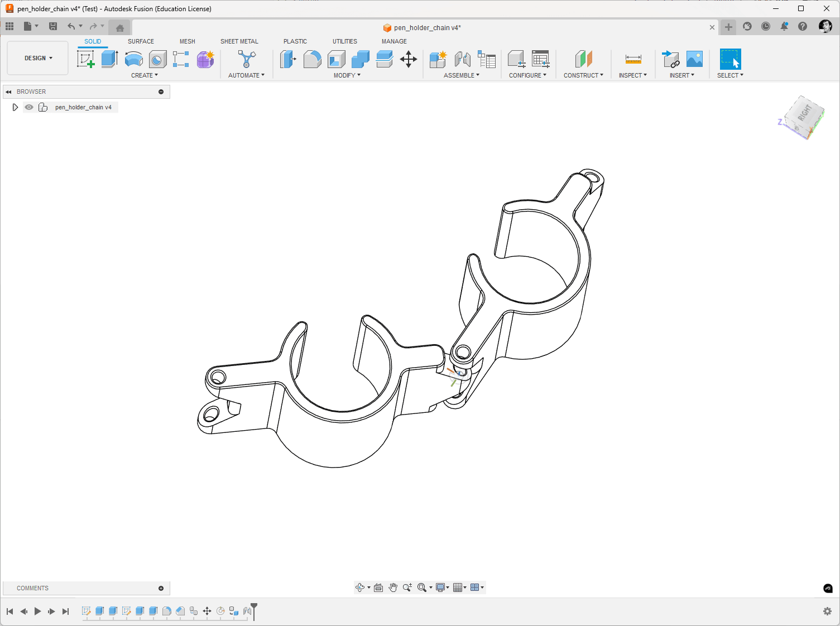
Task: Open the MODIFY dropdown menu
Action: pos(347,75)
